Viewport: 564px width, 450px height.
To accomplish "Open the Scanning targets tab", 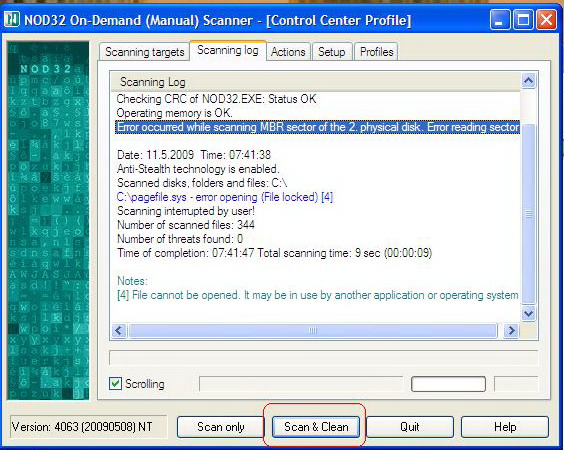I will pyautogui.click(x=145, y=52).
